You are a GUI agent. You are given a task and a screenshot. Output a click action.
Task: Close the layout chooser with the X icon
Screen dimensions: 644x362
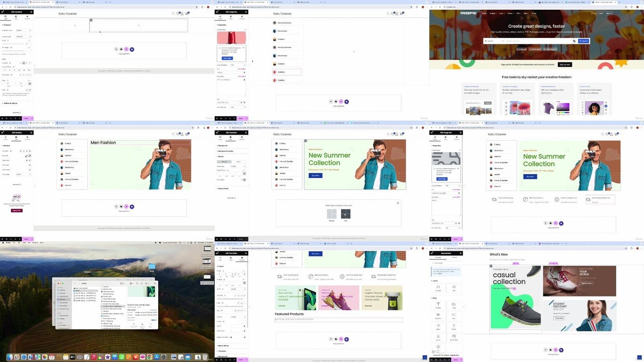click(398, 203)
